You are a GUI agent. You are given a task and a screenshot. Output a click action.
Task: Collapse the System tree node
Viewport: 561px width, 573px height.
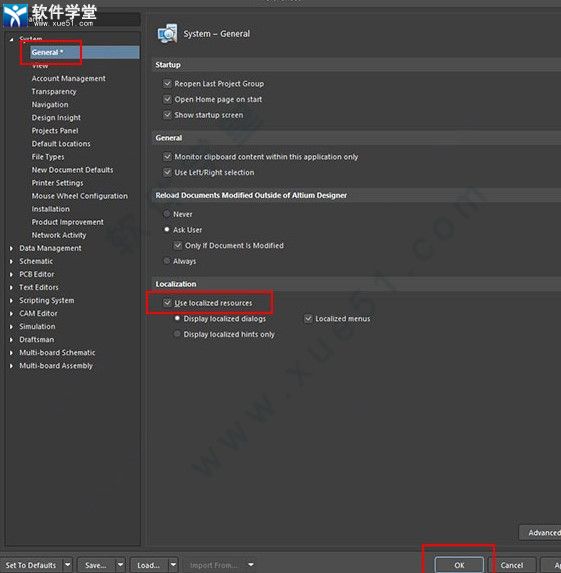coord(11,39)
